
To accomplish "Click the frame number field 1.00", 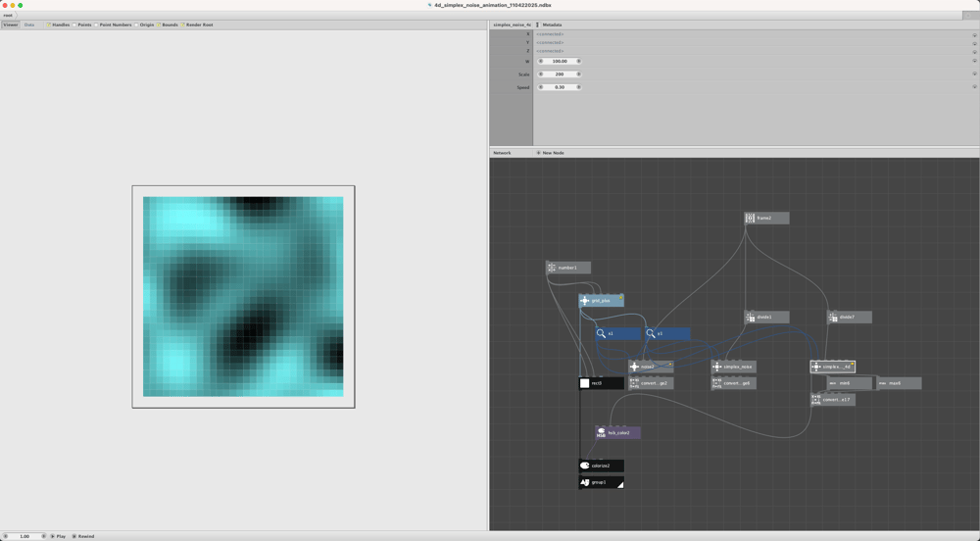I will pos(24,536).
